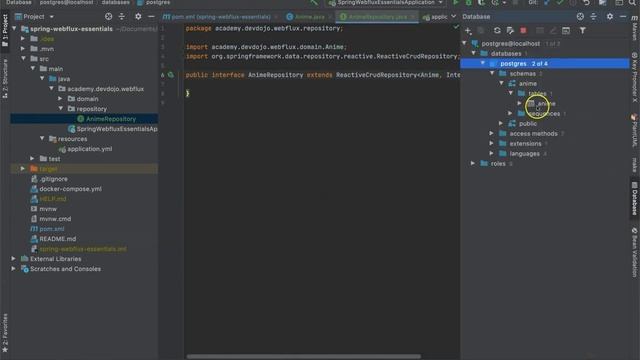Expand the target folder
The height and width of the screenshot is (360, 640).
(23, 169)
